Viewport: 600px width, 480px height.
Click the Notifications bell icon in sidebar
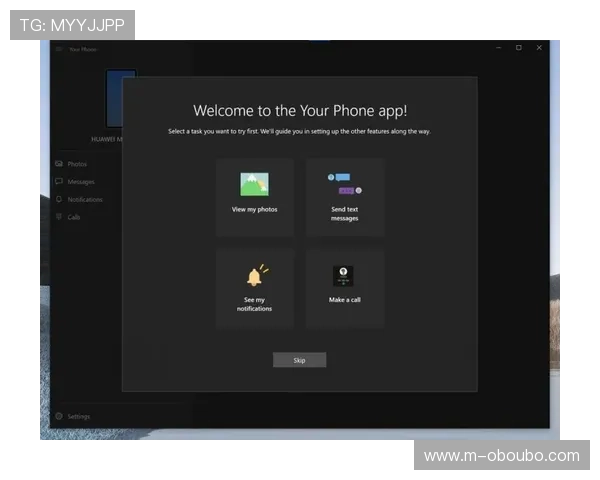(x=59, y=199)
